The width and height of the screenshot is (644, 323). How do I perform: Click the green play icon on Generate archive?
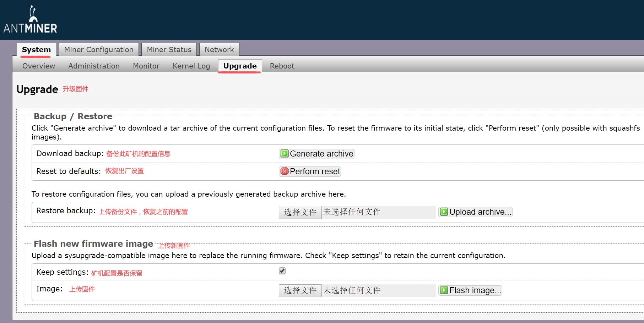click(x=284, y=153)
